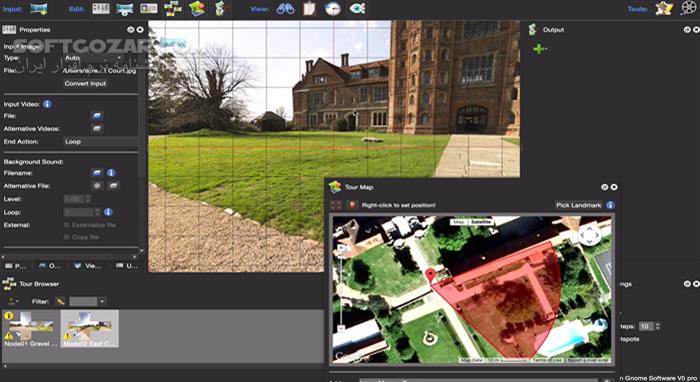
Task: Adjust the Loop stepper arrows
Action: pos(97,212)
